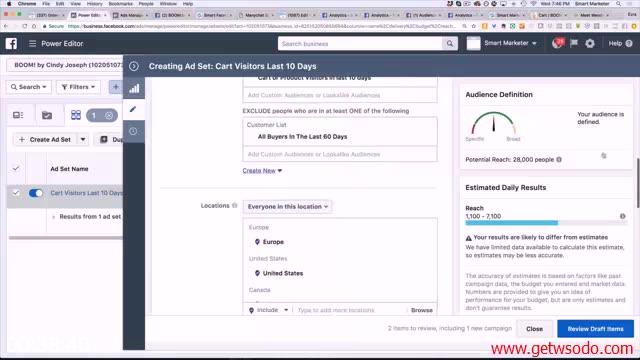Viewport: 640px width, 360px height.
Task: Open the Filters dropdown
Action: (78, 87)
